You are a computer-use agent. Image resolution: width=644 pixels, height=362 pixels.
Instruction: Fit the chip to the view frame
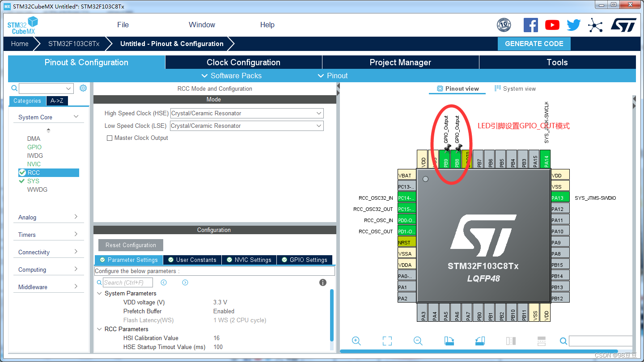387,341
